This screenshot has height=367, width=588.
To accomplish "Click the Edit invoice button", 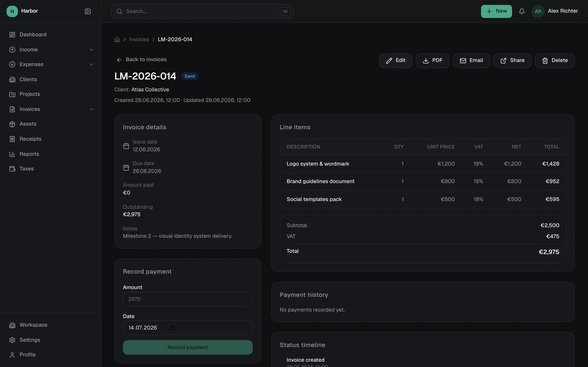I will click(x=395, y=61).
